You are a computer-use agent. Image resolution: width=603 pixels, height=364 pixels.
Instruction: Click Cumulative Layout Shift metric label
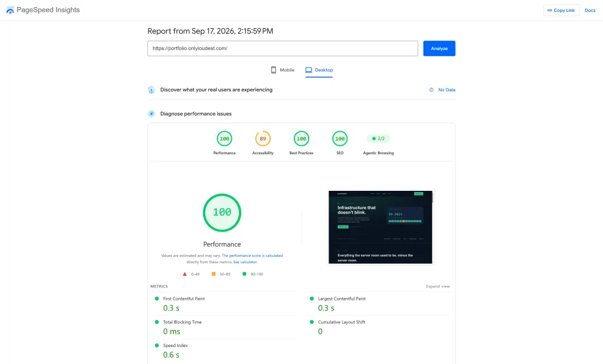(x=342, y=322)
